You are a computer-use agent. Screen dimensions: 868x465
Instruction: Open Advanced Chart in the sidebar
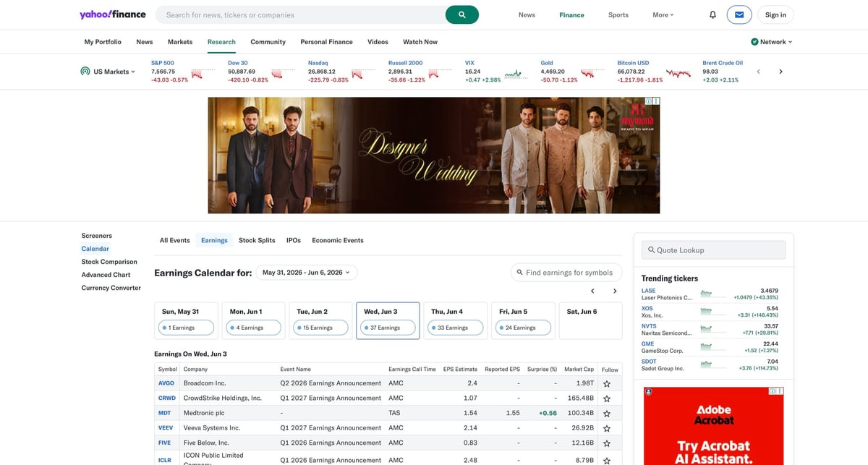pyautogui.click(x=106, y=275)
